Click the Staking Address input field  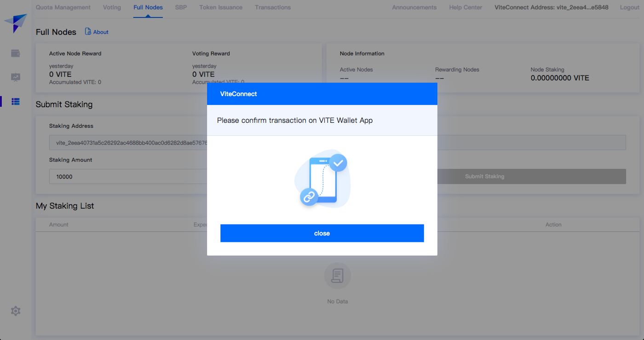337,143
